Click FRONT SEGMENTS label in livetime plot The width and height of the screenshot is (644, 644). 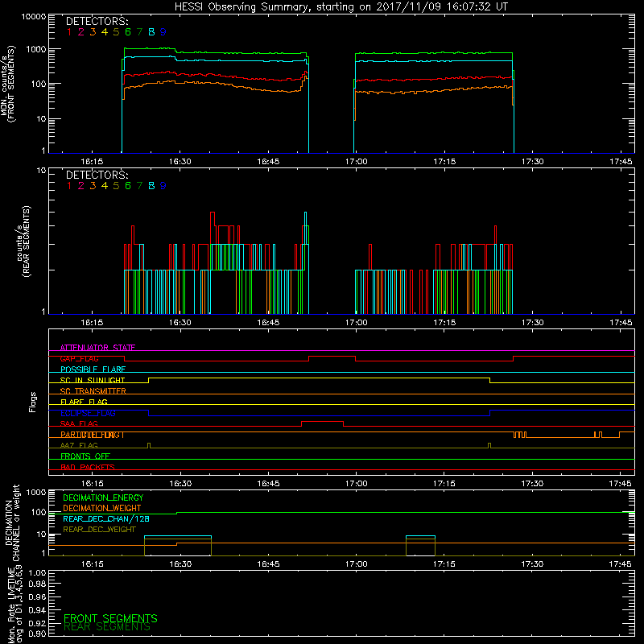click(110, 618)
